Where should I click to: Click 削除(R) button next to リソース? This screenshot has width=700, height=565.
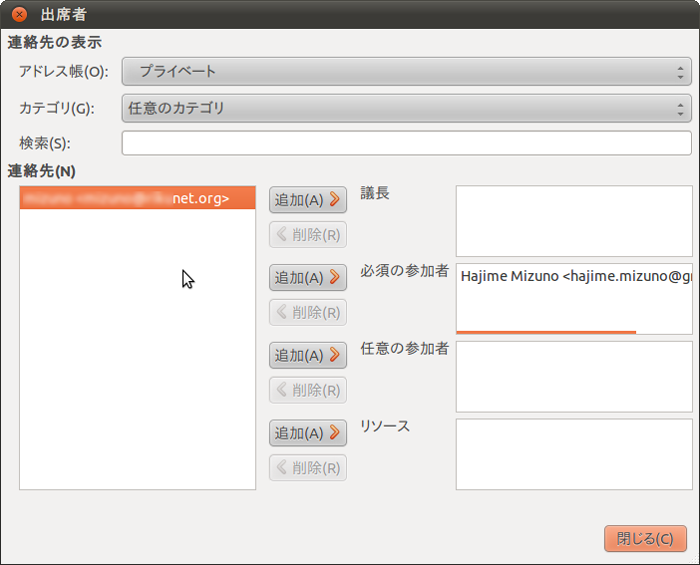pos(308,468)
